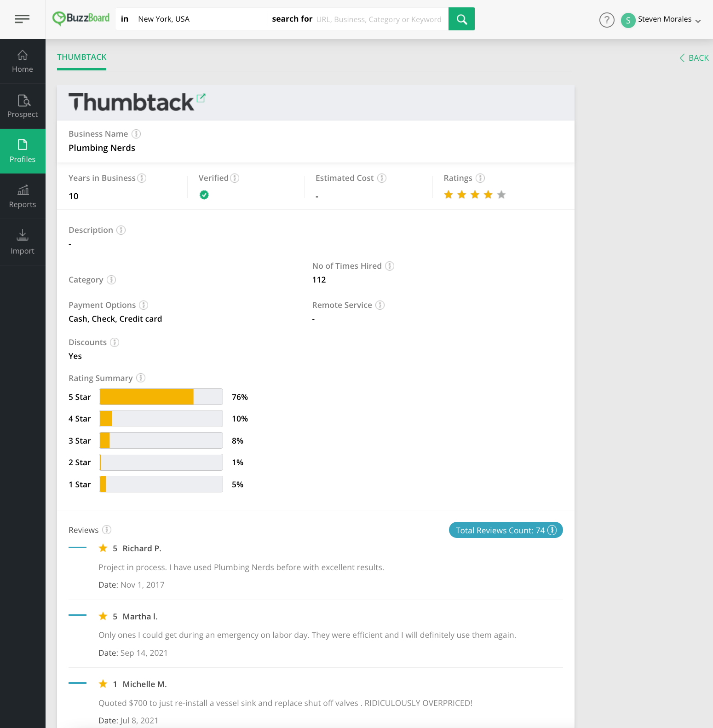Image resolution: width=713 pixels, height=728 pixels.
Task: Click info icon next to Category
Action: click(x=111, y=280)
